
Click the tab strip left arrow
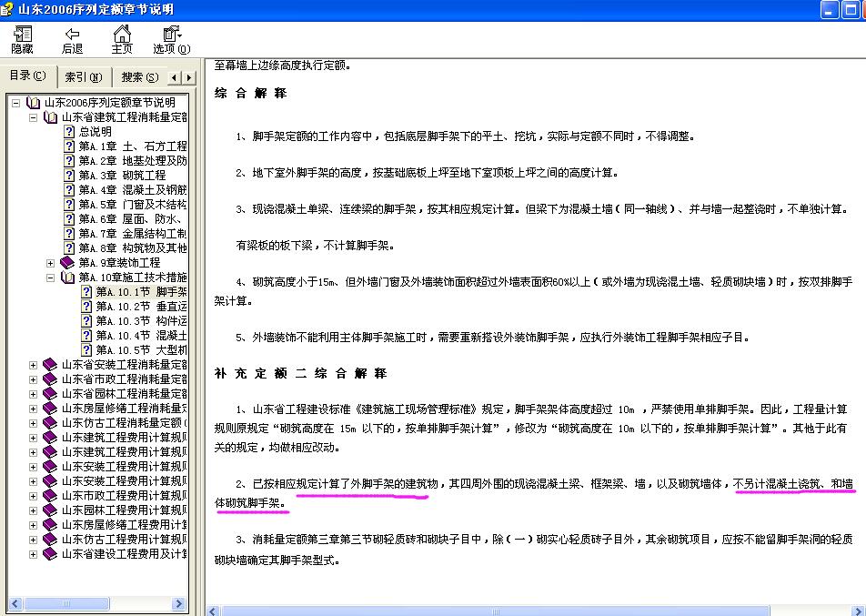click(x=174, y=78)
